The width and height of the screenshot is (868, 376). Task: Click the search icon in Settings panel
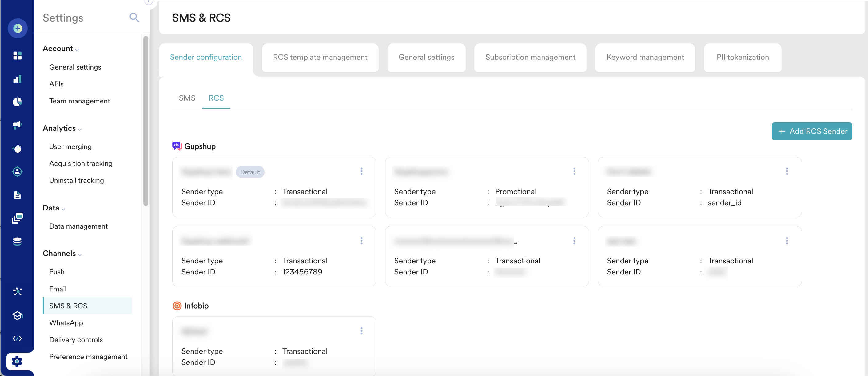pyautogui.click(x=134, y=18)
